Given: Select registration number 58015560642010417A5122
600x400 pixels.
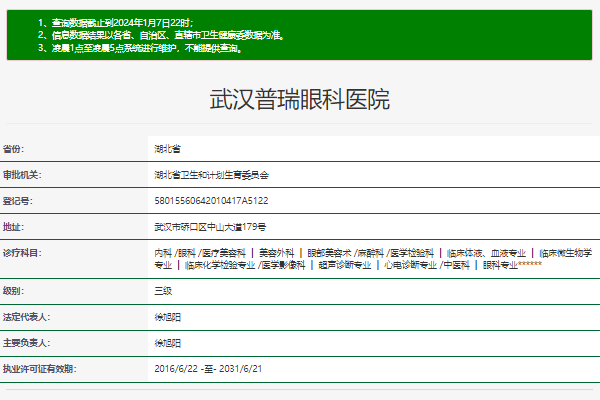Looking at the screenshot, I should pyautogui.click(x=211, y=201).
